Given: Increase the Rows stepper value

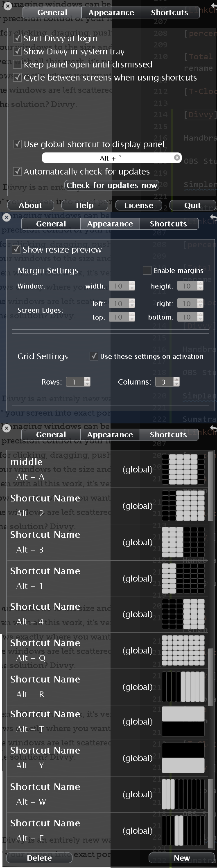Looking at the screenshot, I should pyautogui.click(x=87, y=380).
